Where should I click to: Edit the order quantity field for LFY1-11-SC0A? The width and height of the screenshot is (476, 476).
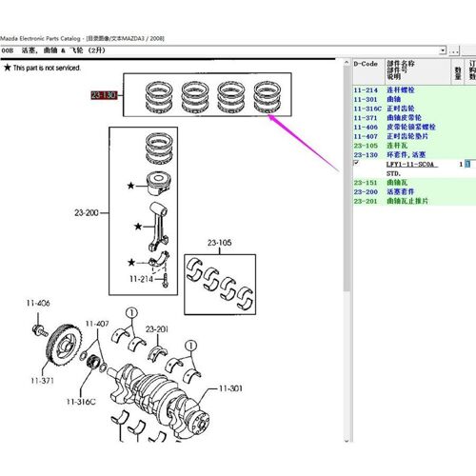[468, 164]
